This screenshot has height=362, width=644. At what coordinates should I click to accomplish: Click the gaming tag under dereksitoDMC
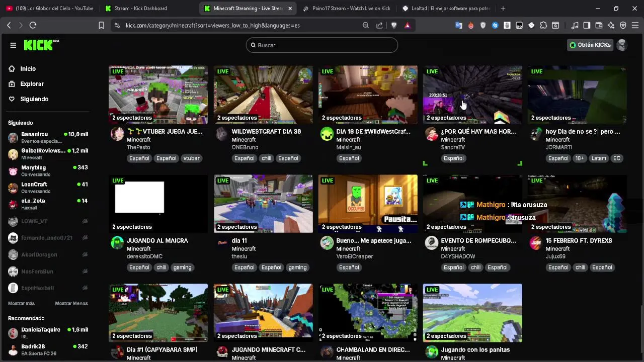[x=182, y=267]
